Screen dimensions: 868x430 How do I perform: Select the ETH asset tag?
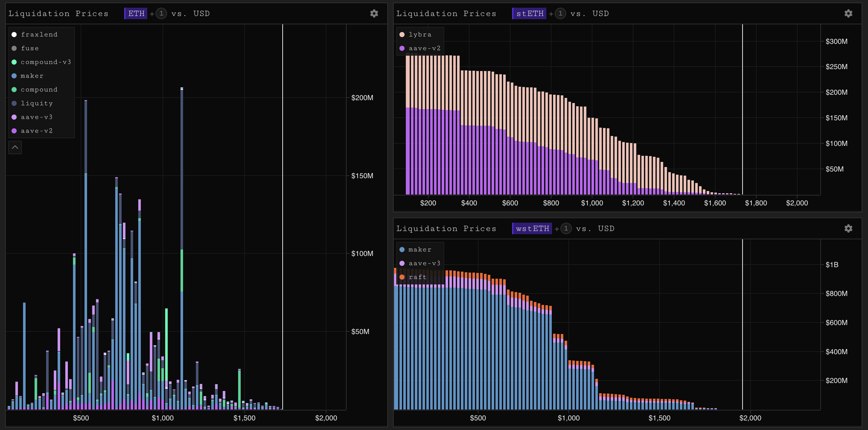pyautogui.click(x=136, y=14)
